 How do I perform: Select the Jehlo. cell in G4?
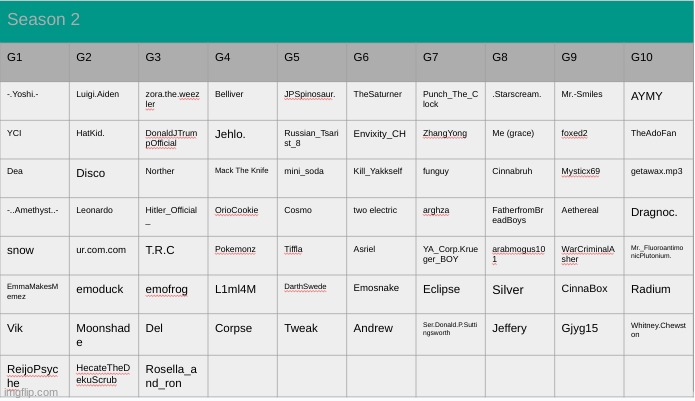coord(243,140)
